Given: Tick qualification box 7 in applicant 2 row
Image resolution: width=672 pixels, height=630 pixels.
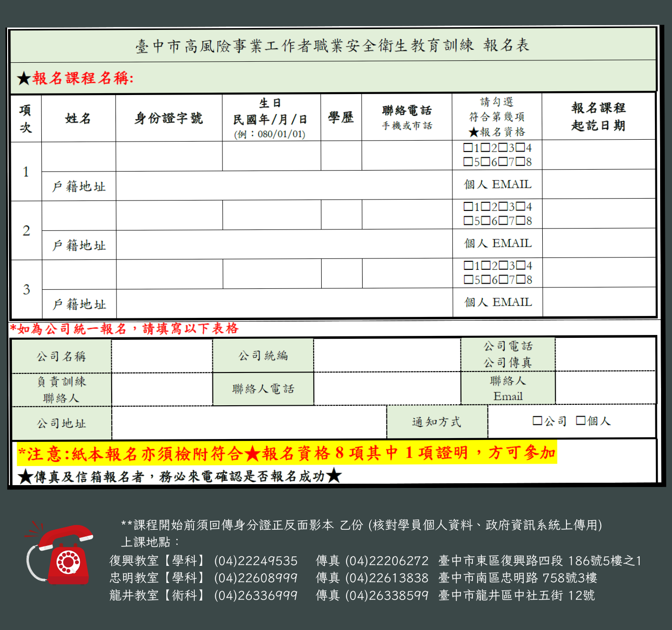Looking at the screenshot, I should [503, 221].
